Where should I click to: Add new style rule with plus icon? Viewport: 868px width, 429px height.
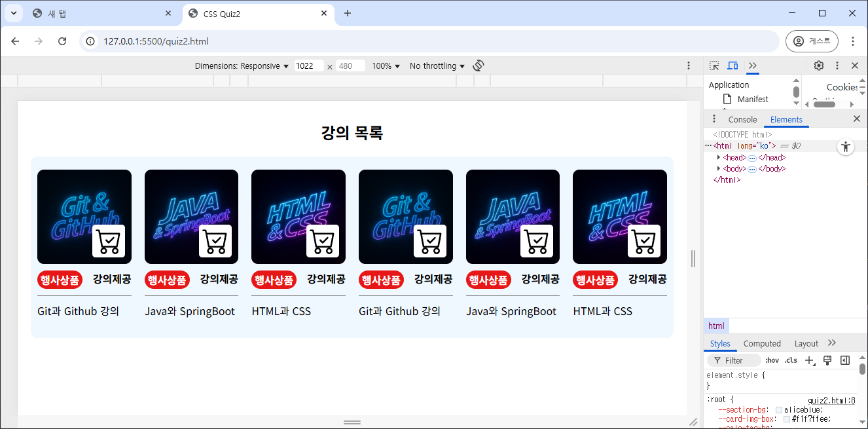click(810, 360)
